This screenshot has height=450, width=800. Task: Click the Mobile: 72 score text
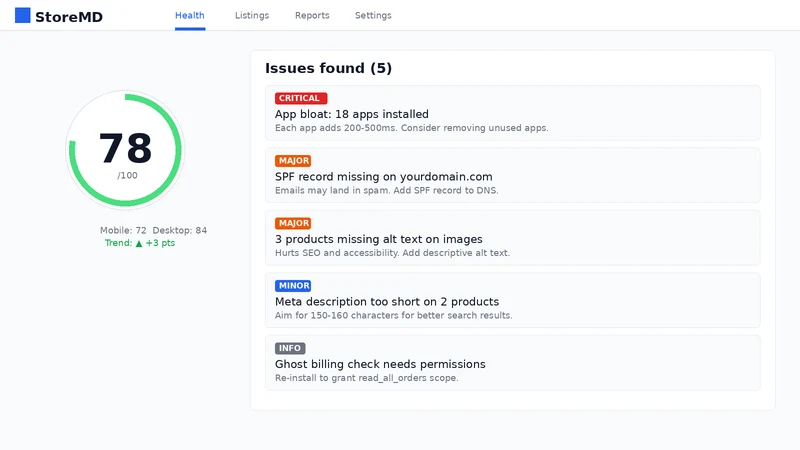click(123, 230)
